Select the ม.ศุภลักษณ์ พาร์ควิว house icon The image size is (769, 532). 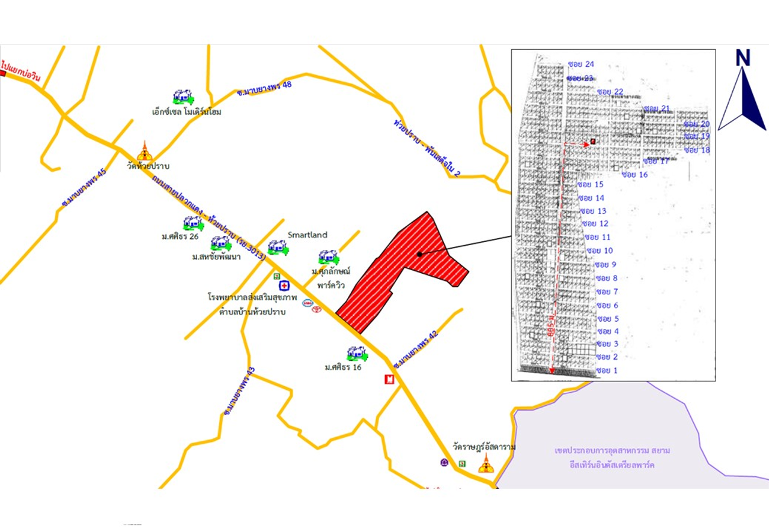(x=328, y=257)
